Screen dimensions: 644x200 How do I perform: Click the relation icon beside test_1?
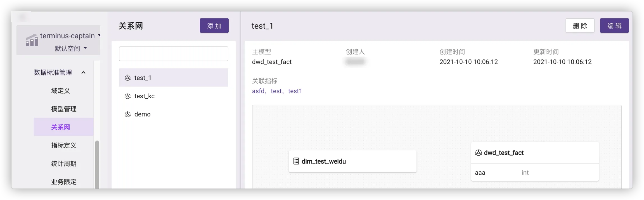(127, 78)
